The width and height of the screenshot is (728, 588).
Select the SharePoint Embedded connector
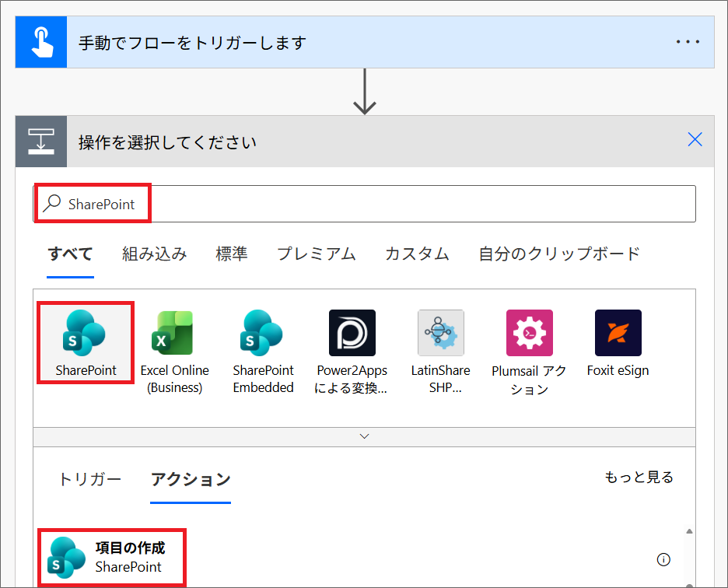tap(263, 351)
